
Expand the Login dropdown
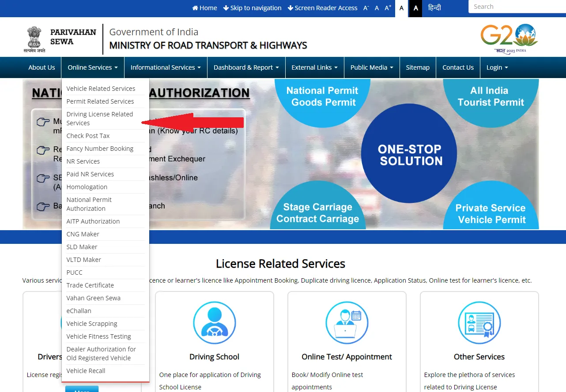point(497,67)
